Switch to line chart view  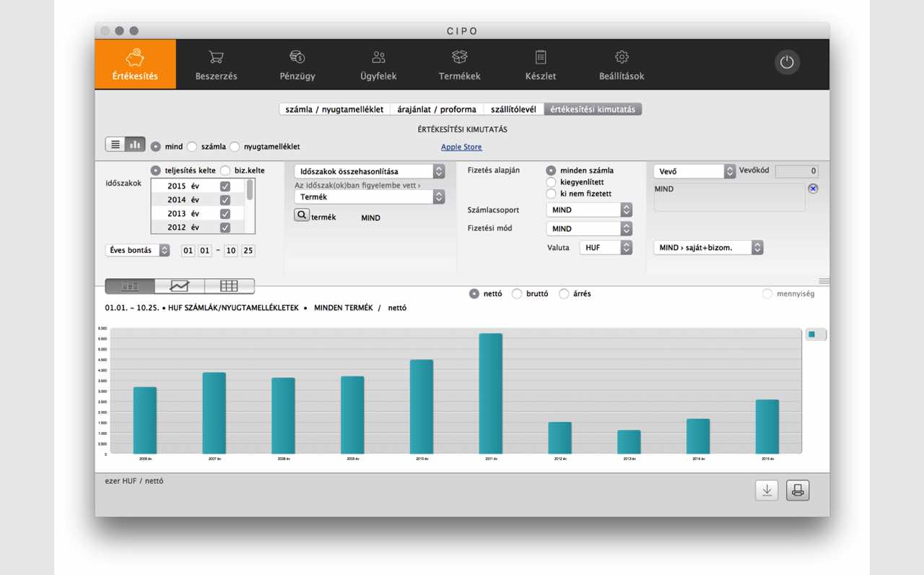(x=179, y=286)
